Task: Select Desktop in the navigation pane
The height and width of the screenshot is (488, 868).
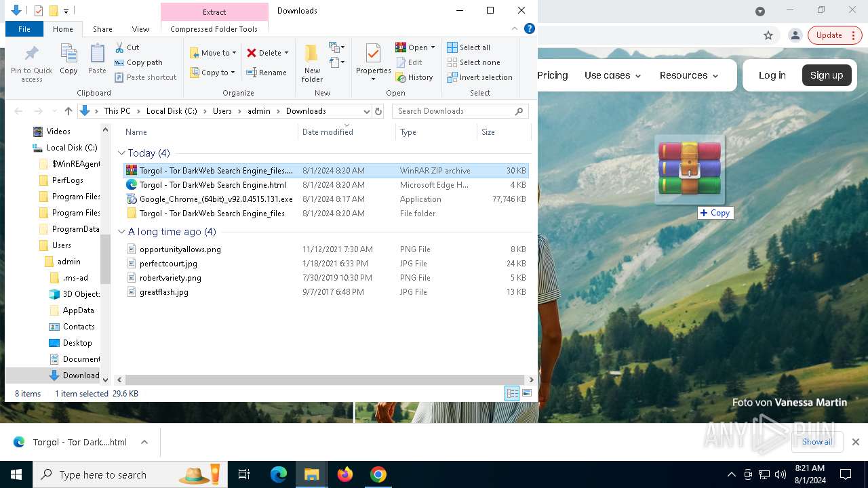Action: pos(77,343)
